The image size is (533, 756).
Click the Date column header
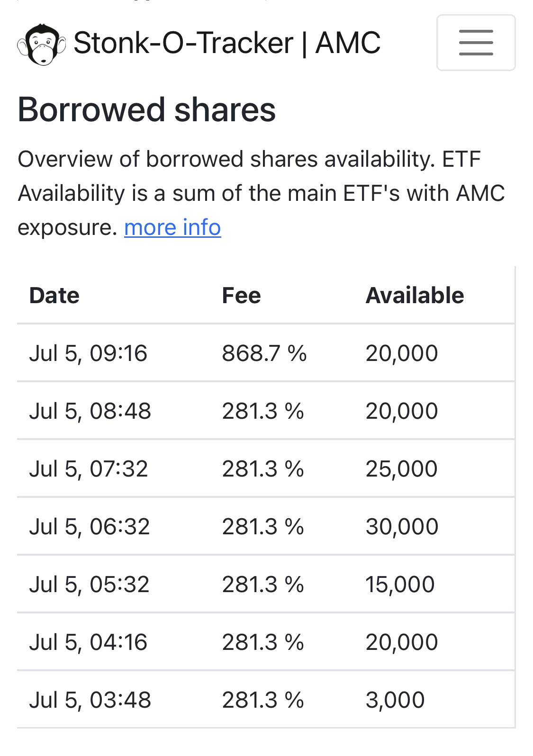54,296
